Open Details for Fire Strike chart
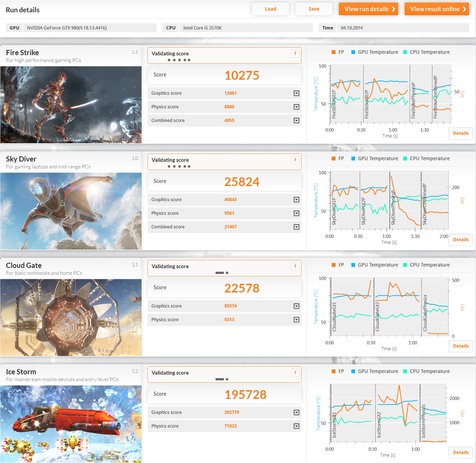Viewport: 476px width, 463px height. click(460, 133)
